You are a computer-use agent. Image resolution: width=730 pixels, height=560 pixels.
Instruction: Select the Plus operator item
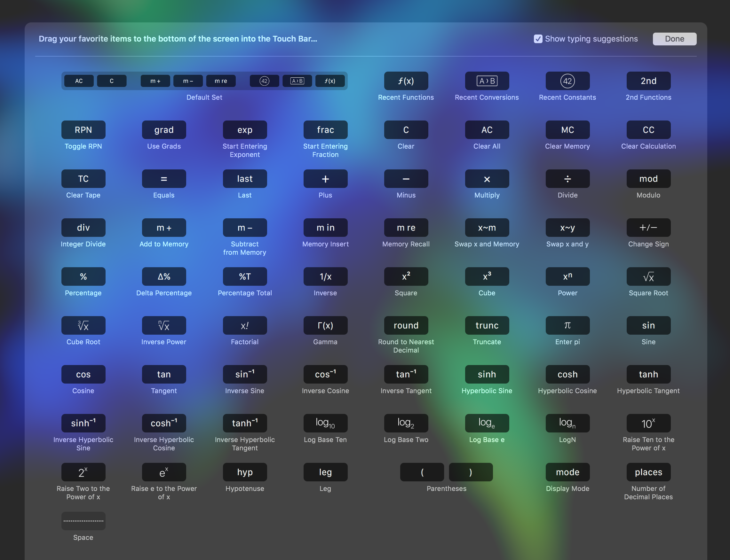pos(325,179)
